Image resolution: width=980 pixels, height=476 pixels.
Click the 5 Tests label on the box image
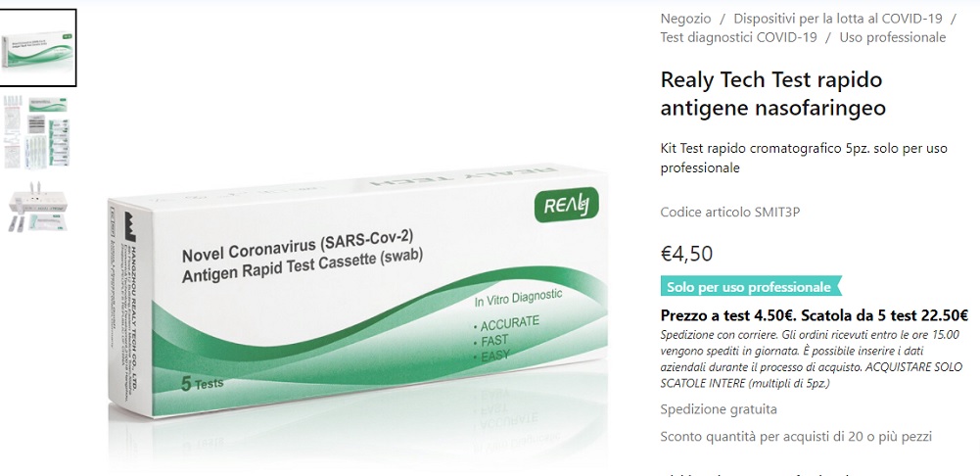point(202,383)
